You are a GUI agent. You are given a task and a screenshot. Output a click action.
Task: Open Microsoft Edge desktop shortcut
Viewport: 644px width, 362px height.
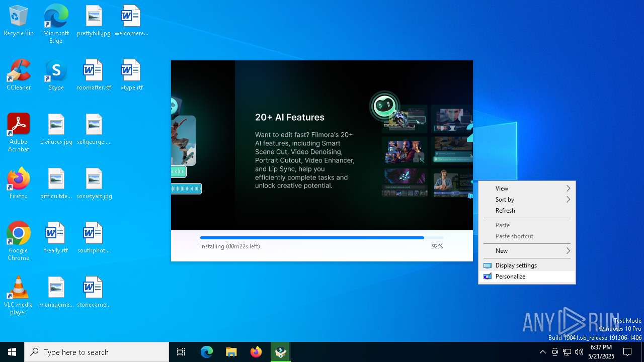click(x=56, y=24)
